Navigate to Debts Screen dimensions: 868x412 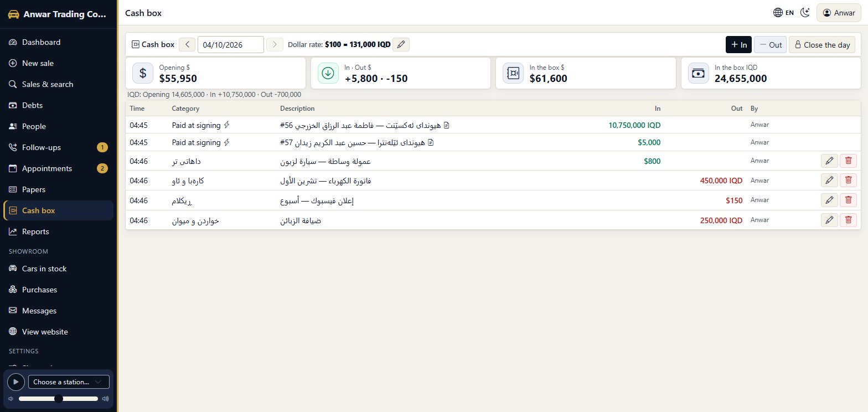coord(59,105)
